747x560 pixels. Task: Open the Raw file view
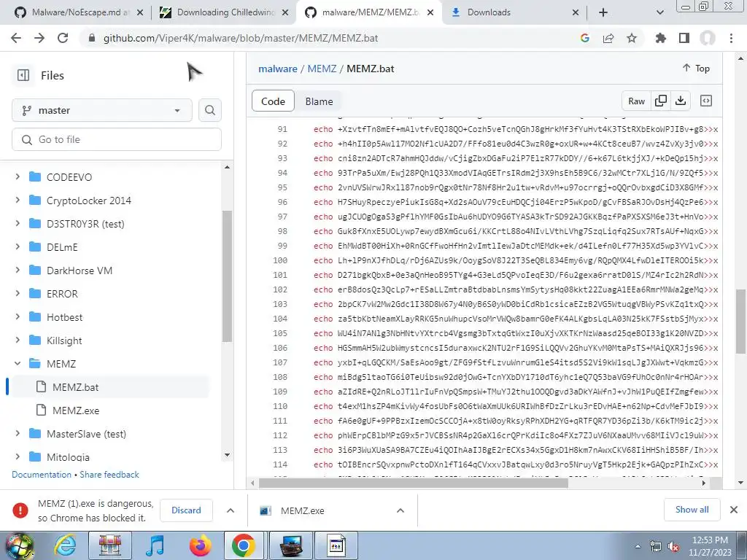point(636,101)
